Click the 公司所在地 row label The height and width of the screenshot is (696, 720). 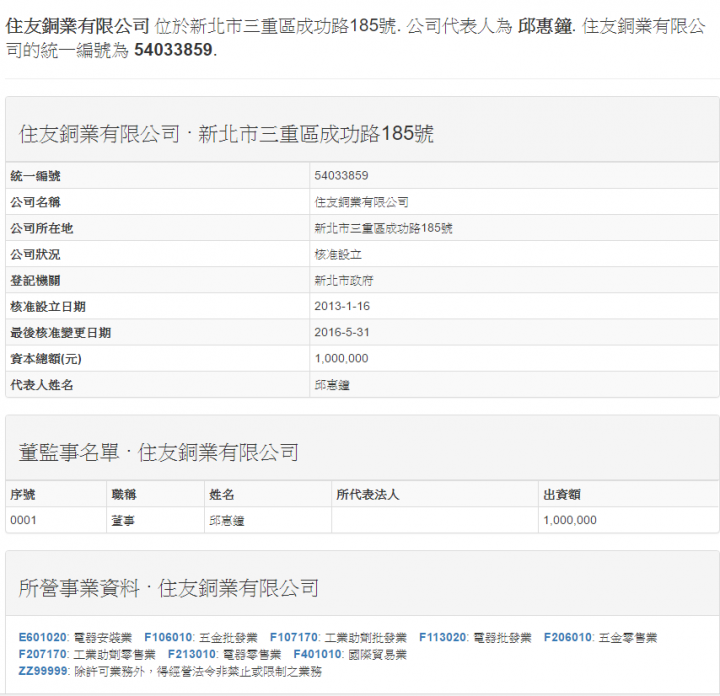(41, 228)
